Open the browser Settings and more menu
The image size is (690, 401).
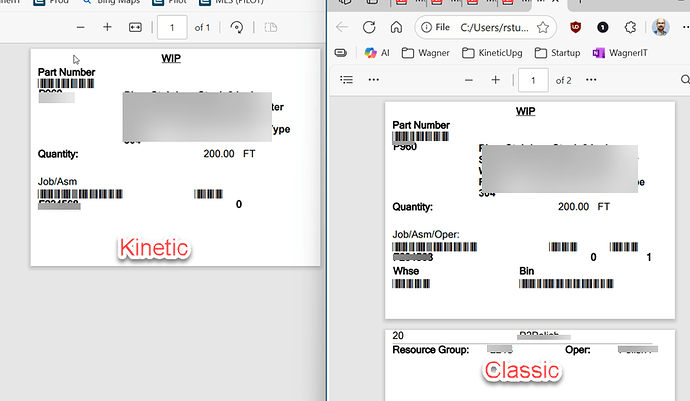tap(686, 27)
